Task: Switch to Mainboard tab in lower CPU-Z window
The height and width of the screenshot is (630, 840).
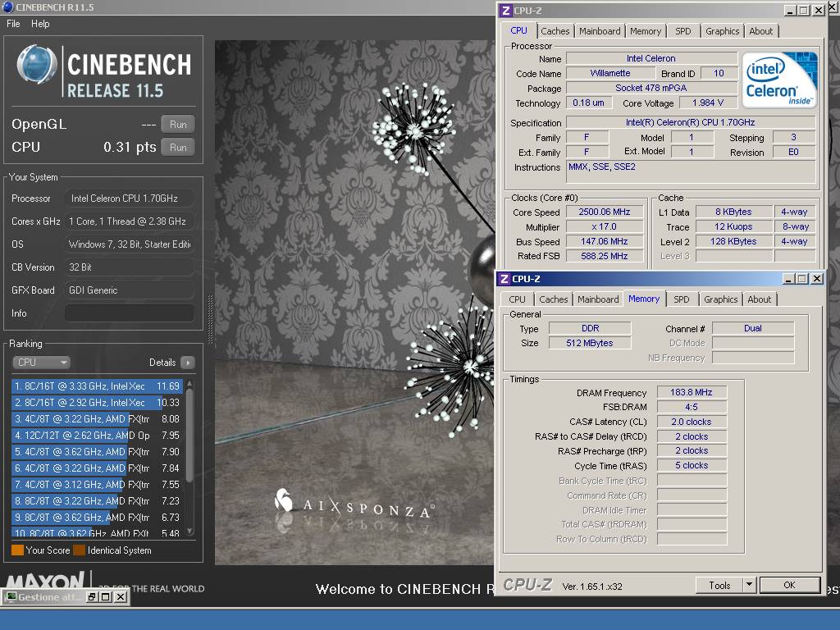Action: click(598, 299)
